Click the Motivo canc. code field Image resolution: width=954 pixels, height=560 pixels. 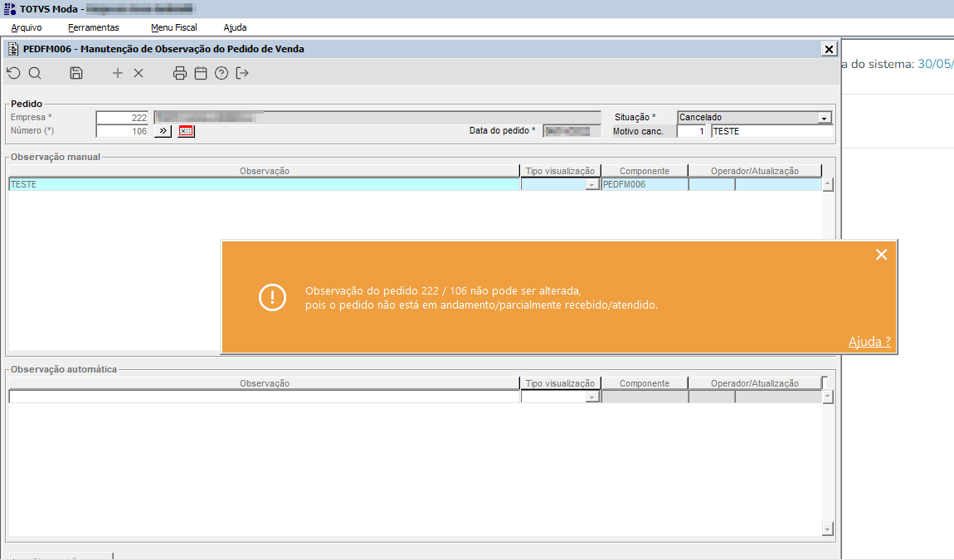(691, 131)
